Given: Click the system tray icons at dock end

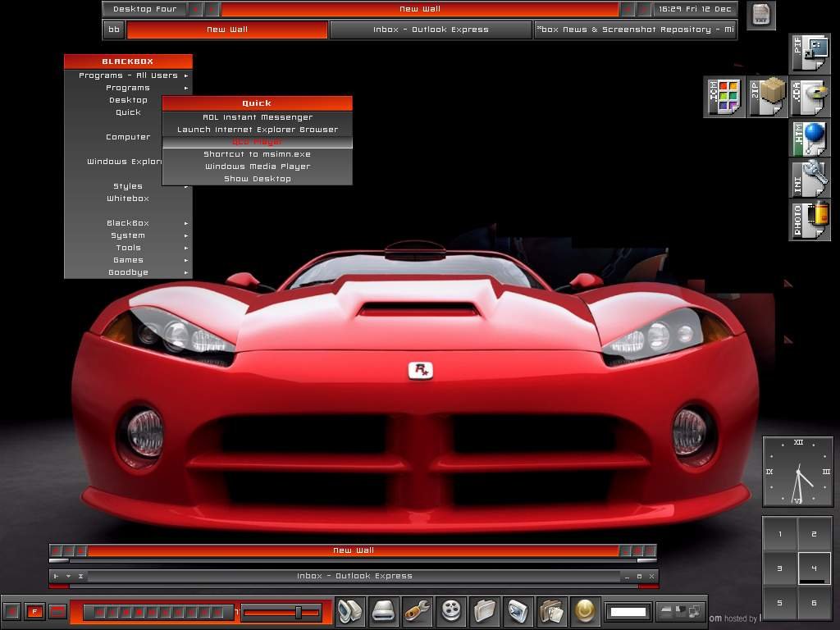Looking at the screenshot, I should [680, 611].
